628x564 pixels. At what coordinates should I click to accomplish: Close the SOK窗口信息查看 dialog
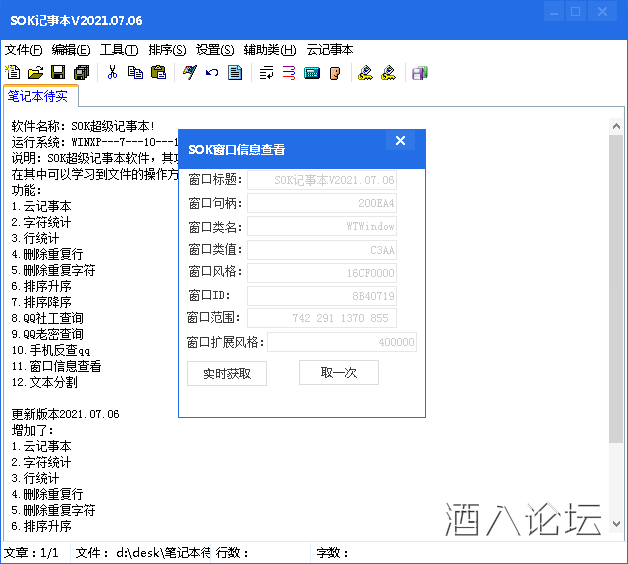[x=400, y=140]
